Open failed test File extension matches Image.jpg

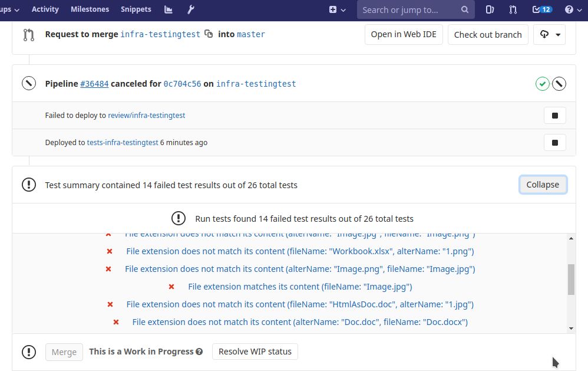300,287
